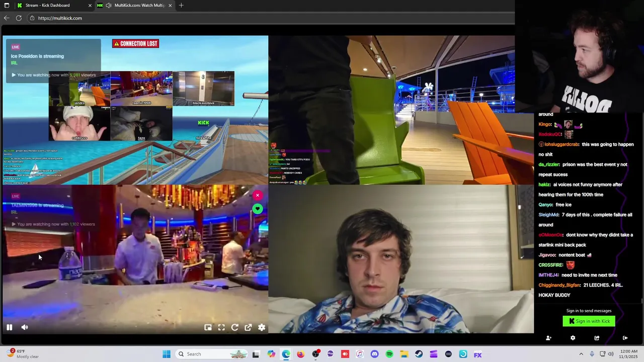Go back in the browser
Viewport: 644px width, 362px height.
pyautogui.click(x=6, y=18)
